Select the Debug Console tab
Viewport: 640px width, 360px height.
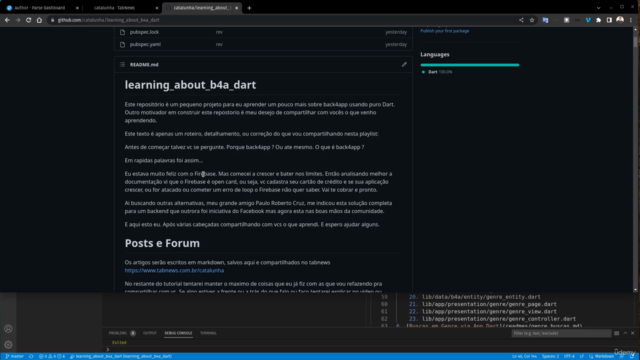(x=178, y=333)
